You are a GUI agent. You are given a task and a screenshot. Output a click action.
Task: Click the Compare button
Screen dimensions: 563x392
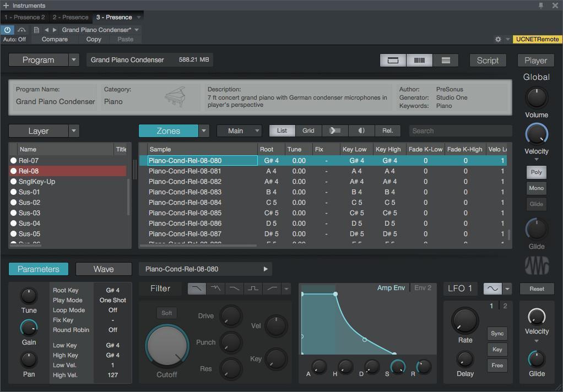[x=55, y=39]
